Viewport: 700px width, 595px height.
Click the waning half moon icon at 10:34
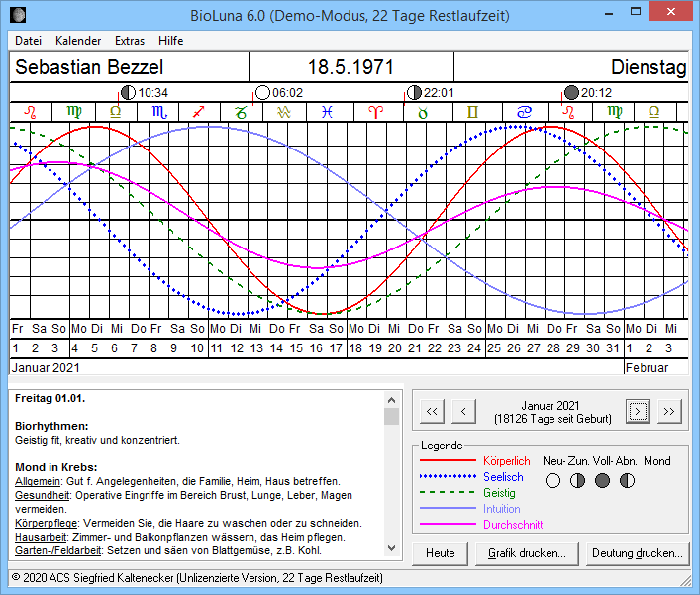128,92
